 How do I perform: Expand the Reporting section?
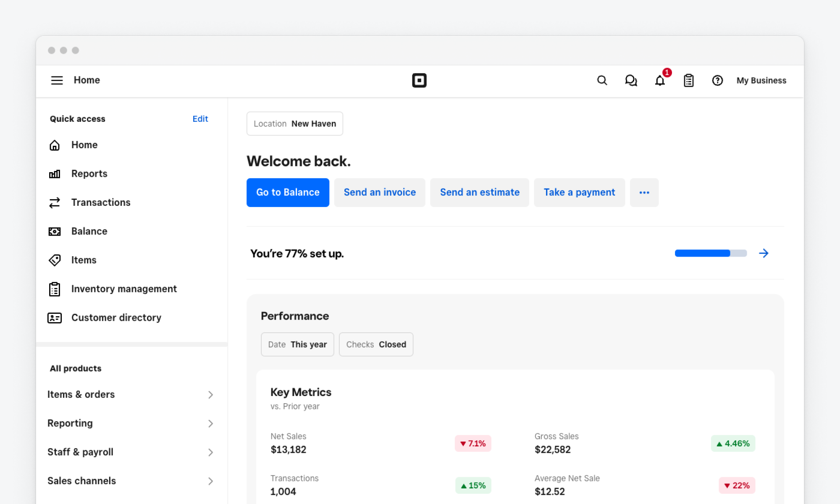[x=131, y=423]
